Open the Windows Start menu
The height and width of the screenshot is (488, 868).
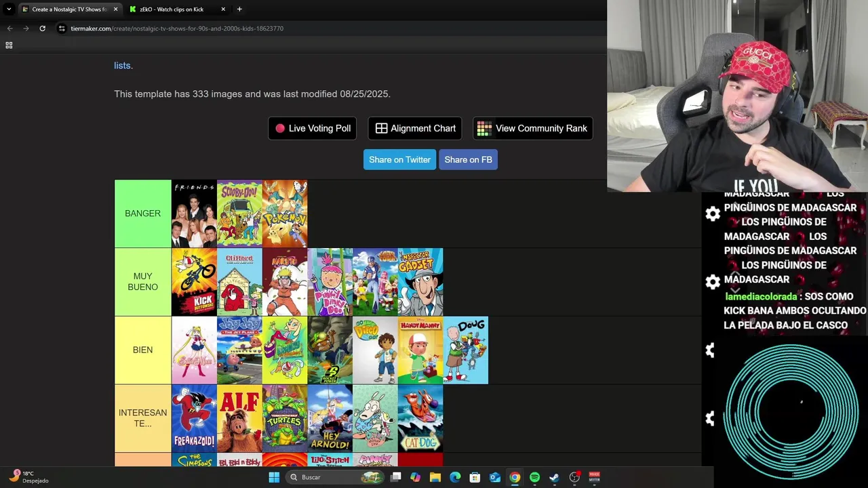(x=274, y=477)
